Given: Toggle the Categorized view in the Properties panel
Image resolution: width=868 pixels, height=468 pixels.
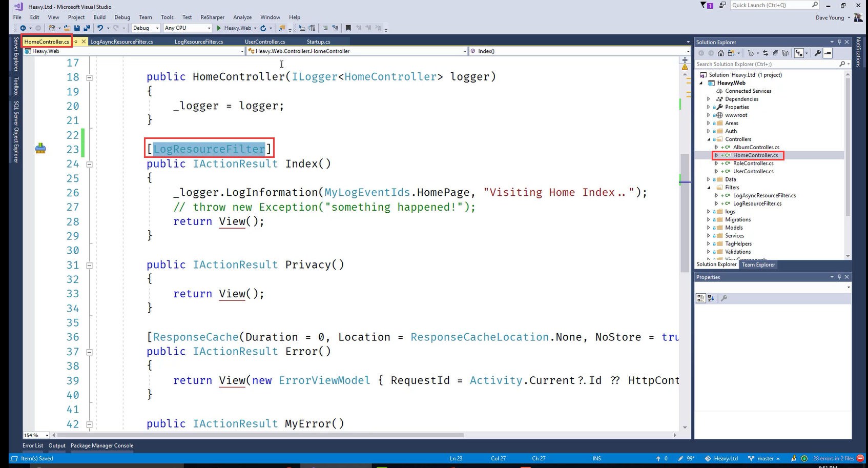Looking at the screenshot, I should (x=700, y=298).
